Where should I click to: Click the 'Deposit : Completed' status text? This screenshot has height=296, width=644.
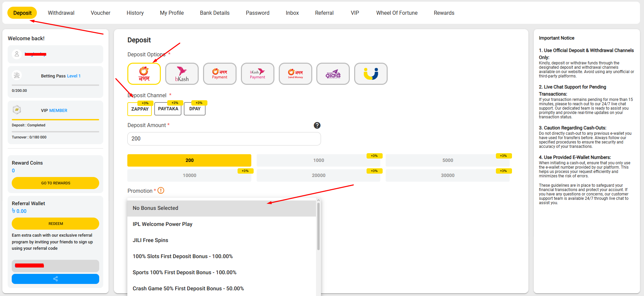click(28, 125)
